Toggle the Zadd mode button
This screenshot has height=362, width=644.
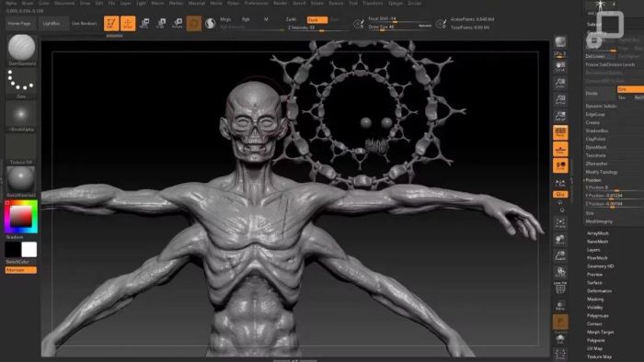click(291, 19)
